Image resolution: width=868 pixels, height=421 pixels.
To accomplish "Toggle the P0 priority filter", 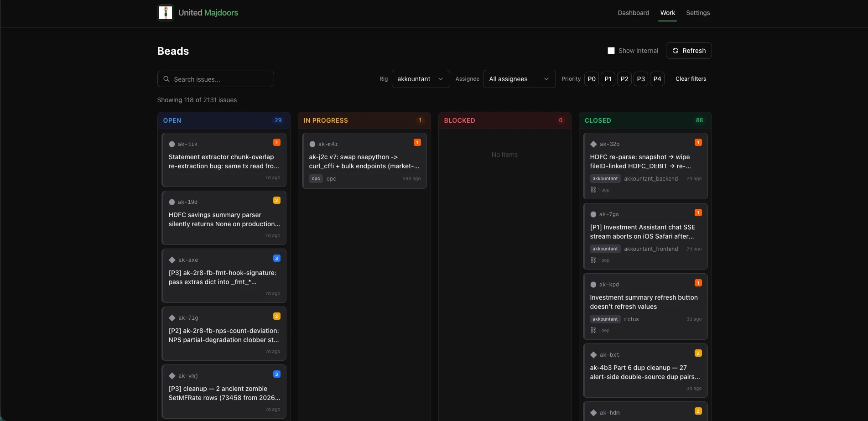I will [592, 79].
